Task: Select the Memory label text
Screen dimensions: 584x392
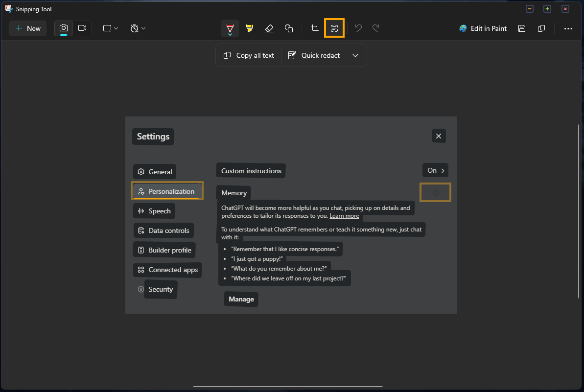Action: (x=234, y=193)
